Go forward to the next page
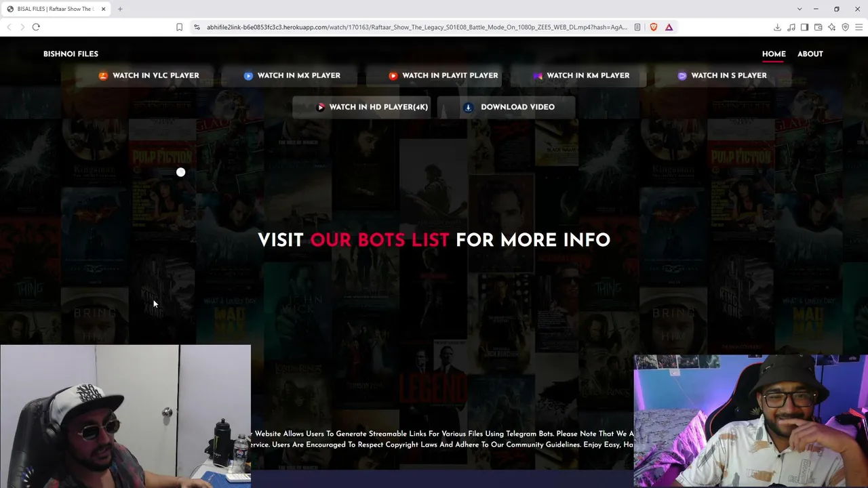This screenshot has width=868, height=488. [x=22, y=27]
